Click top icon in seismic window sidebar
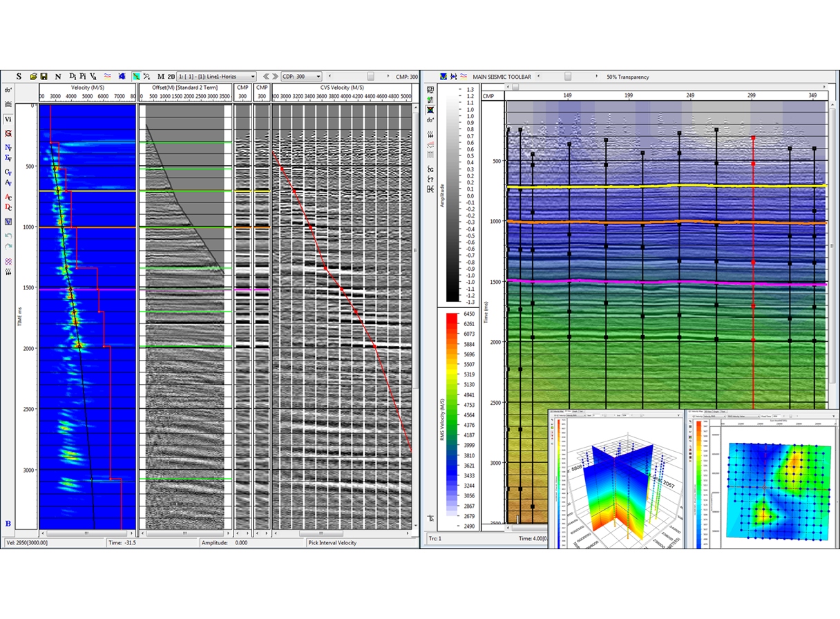Viewport: 840px width, 619px height. pos(430,91)
